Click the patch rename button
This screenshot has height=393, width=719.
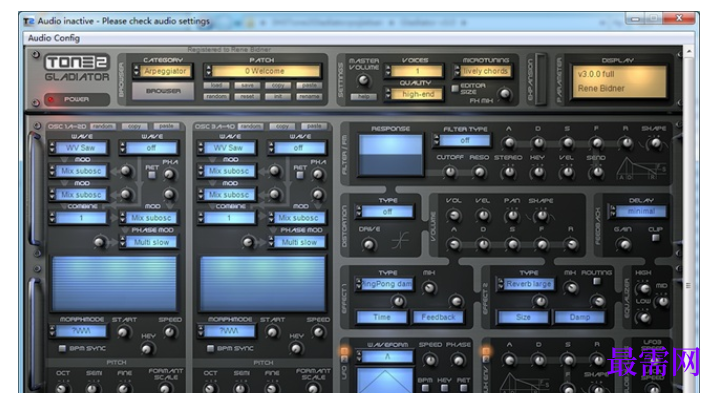309,96
